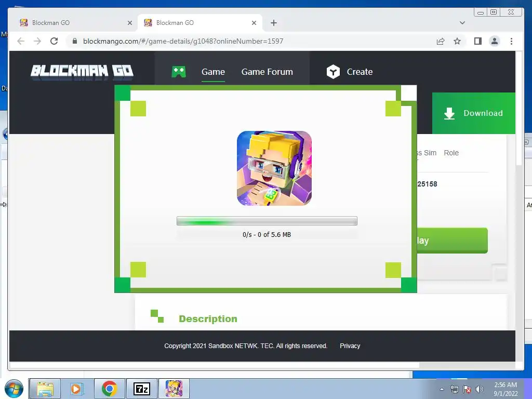The height and width of the screenshot is (399, 532).
Task: Show hidden tray icons arrow
Action: (x=442, y=389)
